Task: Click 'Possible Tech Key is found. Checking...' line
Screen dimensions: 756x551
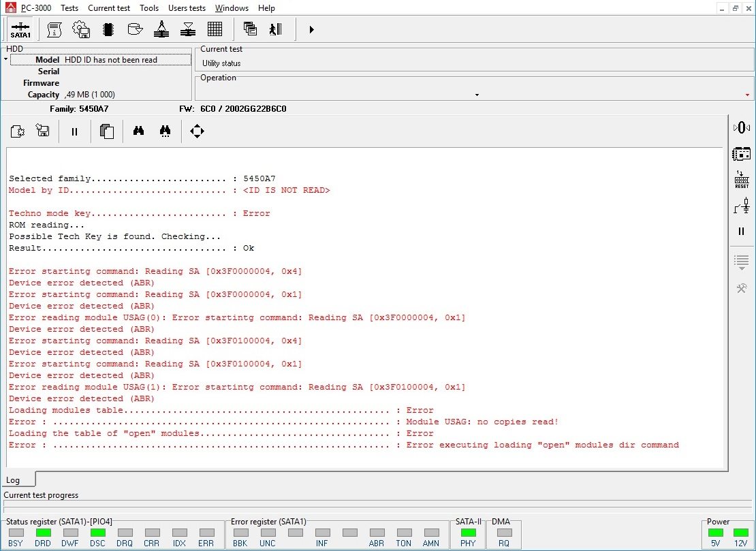Action: tap(114, 236)
